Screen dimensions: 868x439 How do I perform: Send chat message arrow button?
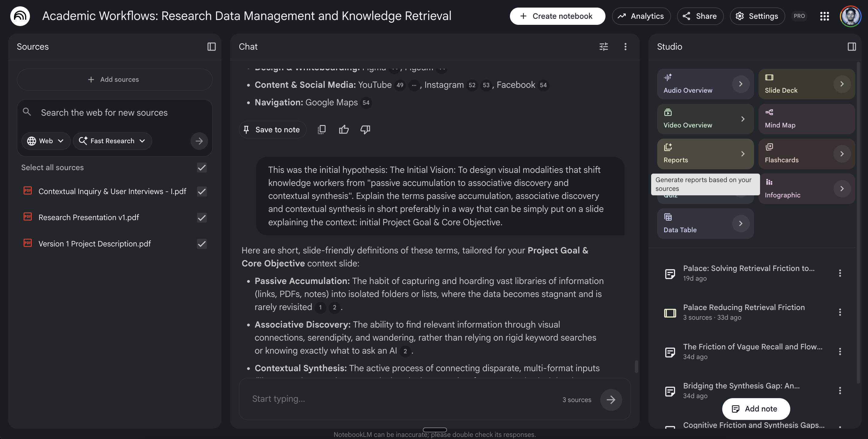point(611,400)
